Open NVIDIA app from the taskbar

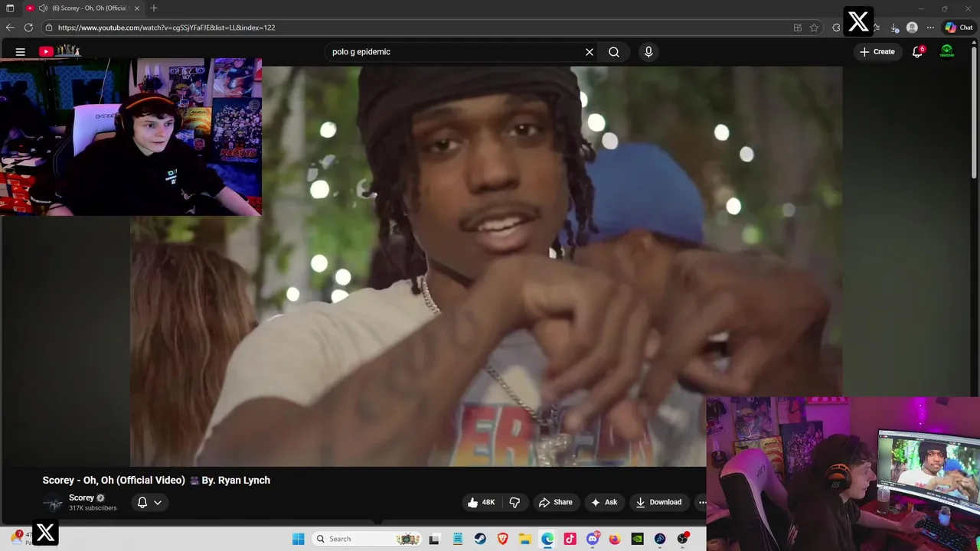tap(637, 539)
